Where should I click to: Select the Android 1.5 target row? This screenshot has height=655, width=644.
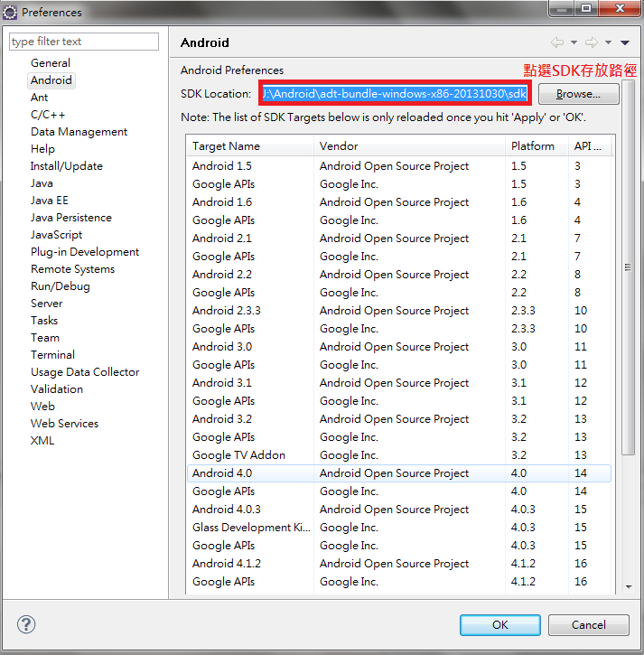[399, 166]
